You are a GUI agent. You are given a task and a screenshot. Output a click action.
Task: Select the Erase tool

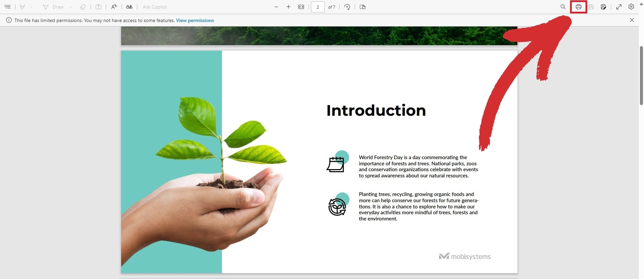83,7
